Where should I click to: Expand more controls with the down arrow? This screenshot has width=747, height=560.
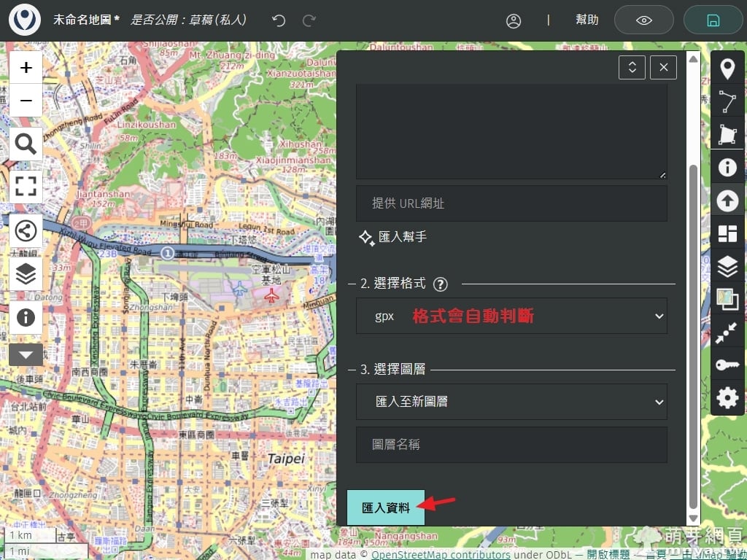(26, 355)
